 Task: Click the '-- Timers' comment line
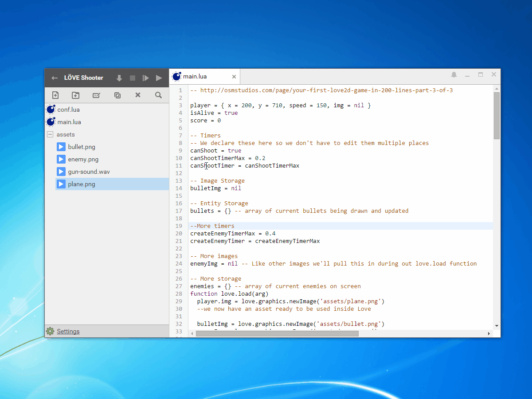[x=205, y=136]
